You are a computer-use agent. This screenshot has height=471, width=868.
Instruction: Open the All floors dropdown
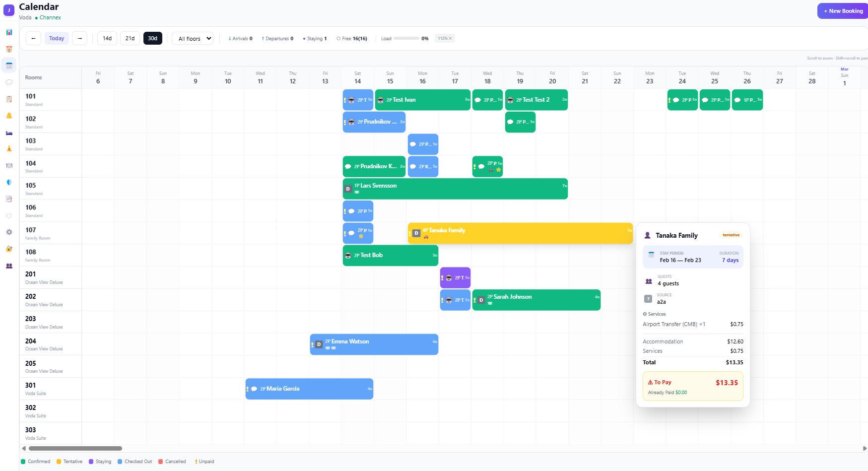click(192, 38)
